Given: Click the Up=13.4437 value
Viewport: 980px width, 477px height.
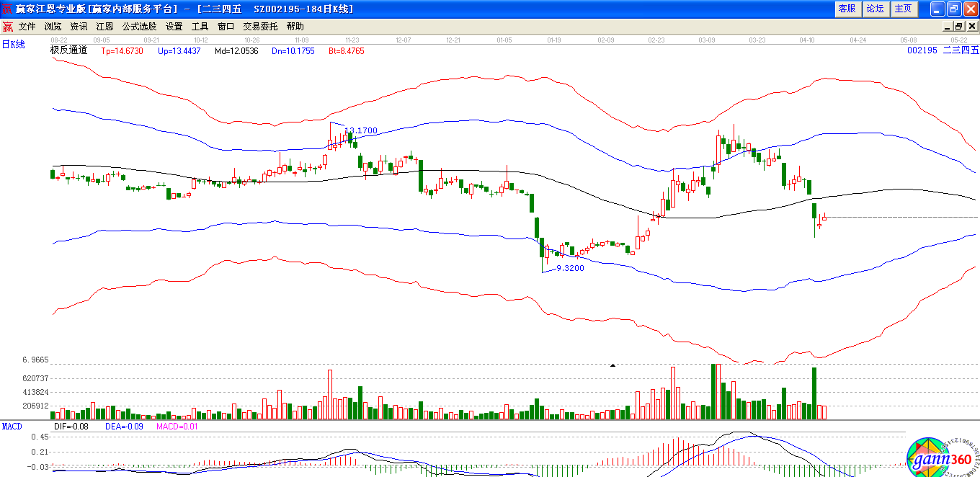Looking at the screenshot, I should [x=179, y=51].
